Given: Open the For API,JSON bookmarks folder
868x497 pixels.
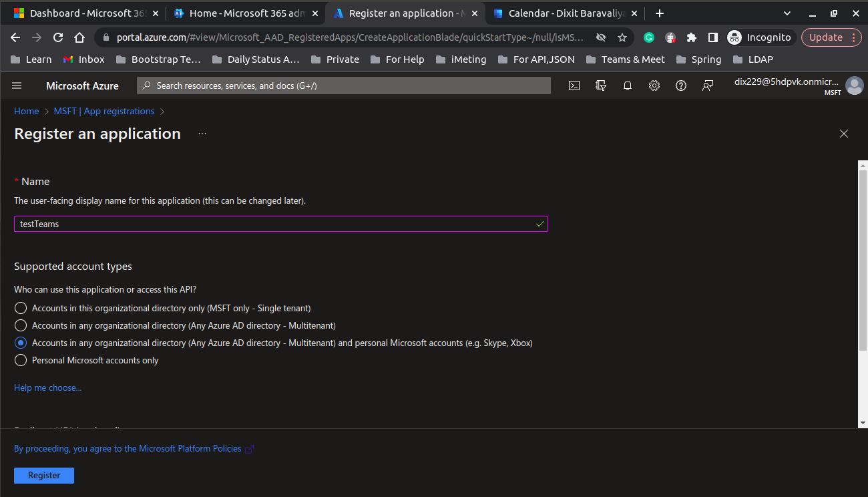Looking at the screenshot, I should tap(536, 59).
